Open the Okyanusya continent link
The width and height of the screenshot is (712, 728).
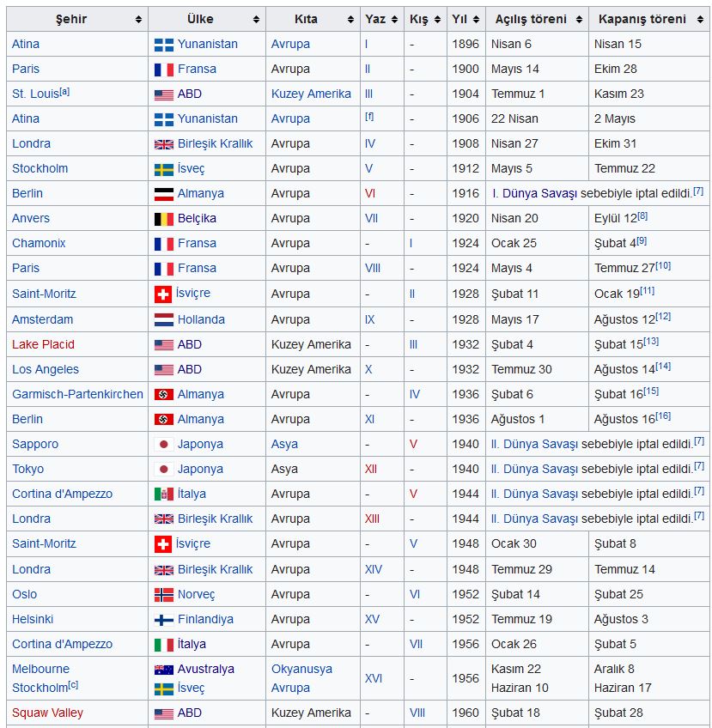[x=301, y=669]
